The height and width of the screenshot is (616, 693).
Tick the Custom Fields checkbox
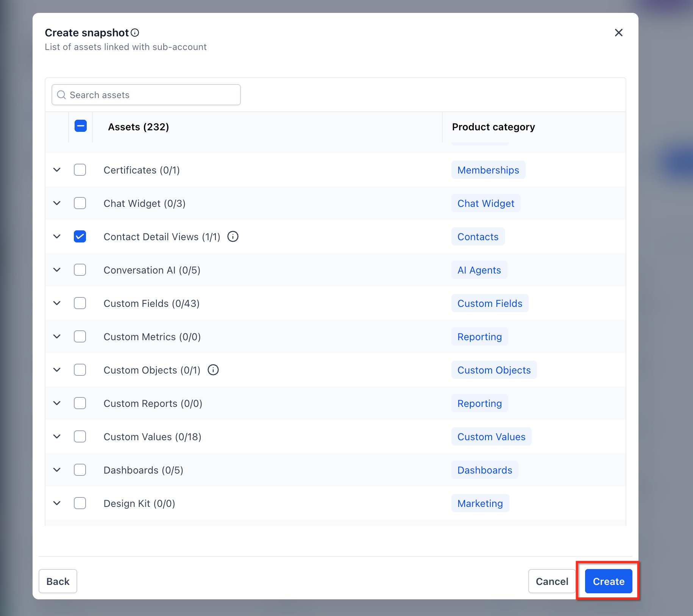(x=80, y=303)
